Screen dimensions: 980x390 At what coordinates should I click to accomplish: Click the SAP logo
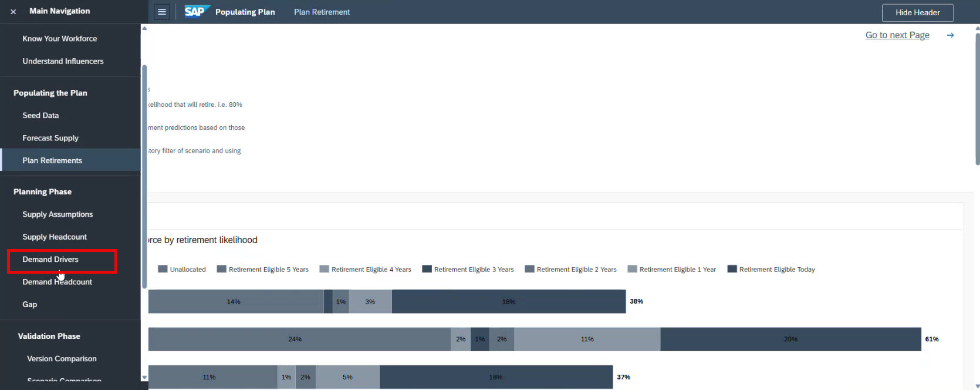(195, 12)
